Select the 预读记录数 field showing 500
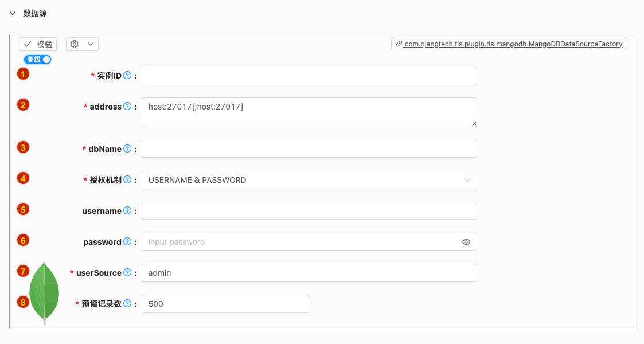 (225, 304)
